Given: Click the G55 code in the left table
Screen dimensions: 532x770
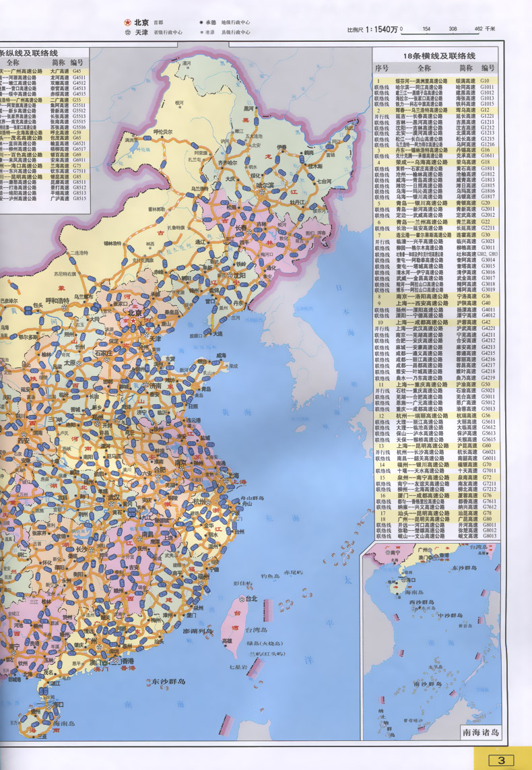Looking at the screenshot, I should tap(77, 100).
